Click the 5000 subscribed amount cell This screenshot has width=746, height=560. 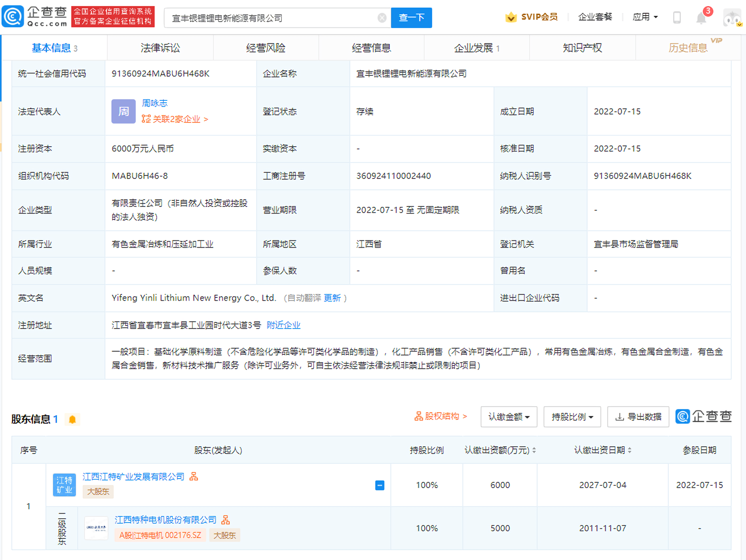click(500, 528)
